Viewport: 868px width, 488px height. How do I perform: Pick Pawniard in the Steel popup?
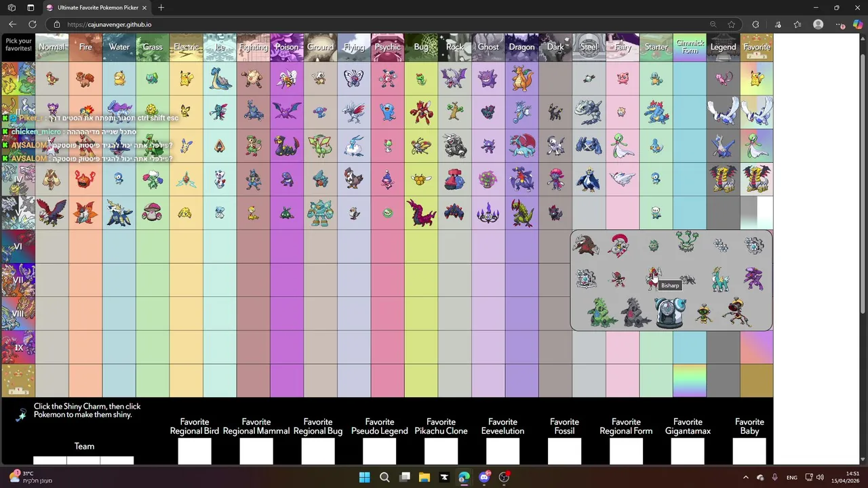pos(617,279)
